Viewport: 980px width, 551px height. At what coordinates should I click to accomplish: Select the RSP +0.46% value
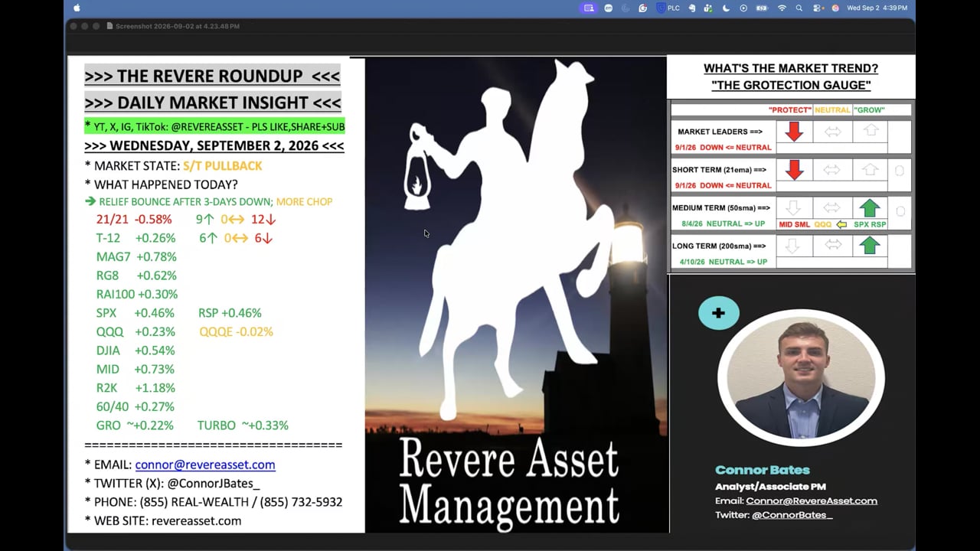tap(230, 313)
